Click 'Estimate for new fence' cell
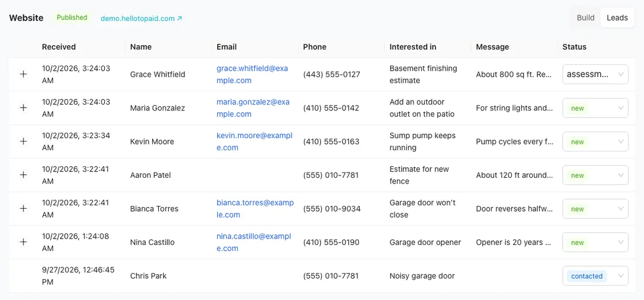Viewport: 644px width, 300px height. 419,175
